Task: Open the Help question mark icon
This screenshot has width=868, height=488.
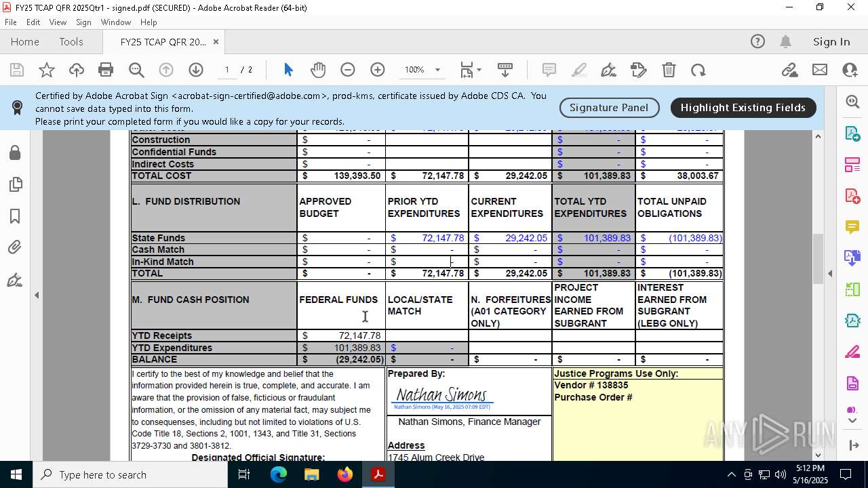Action: tap(757, 41)
